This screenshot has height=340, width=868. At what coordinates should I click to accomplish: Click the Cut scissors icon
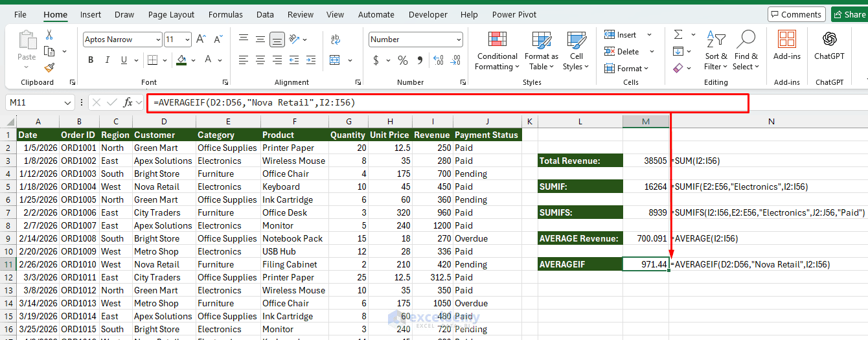click(49, 35)
